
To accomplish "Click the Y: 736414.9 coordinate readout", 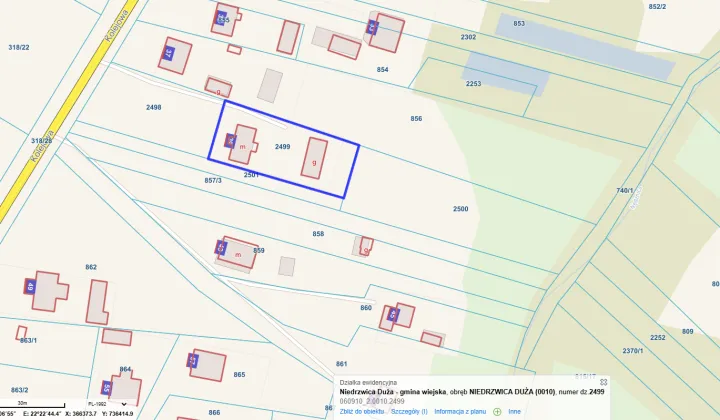I will tap(118, 414).
